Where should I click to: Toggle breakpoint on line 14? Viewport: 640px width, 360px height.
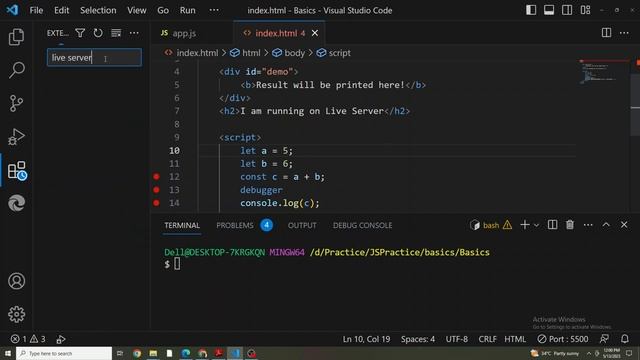coord(156,203)
